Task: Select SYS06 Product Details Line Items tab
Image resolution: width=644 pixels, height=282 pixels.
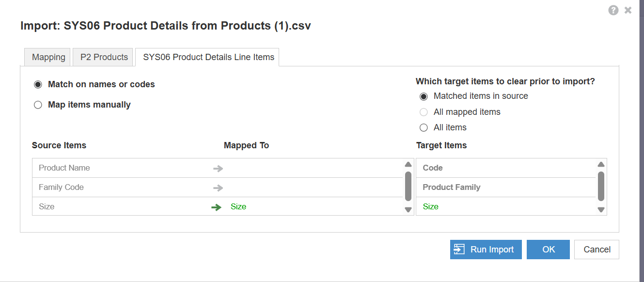Action: pos(208,57)
